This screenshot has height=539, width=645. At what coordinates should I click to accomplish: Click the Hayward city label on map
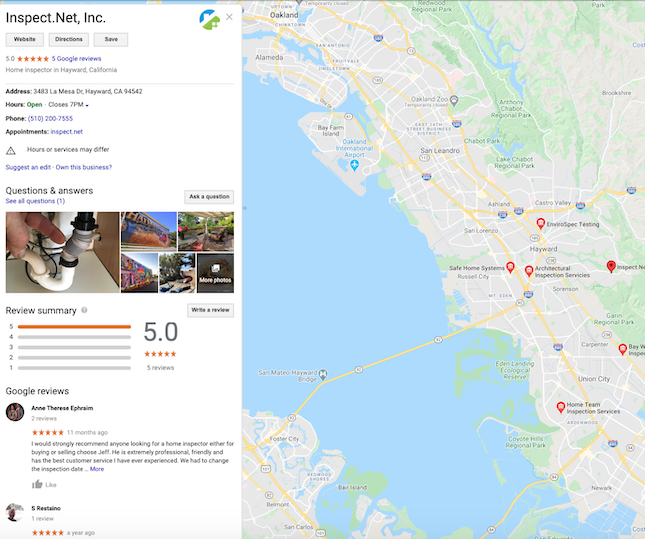[x=543, y=249]
